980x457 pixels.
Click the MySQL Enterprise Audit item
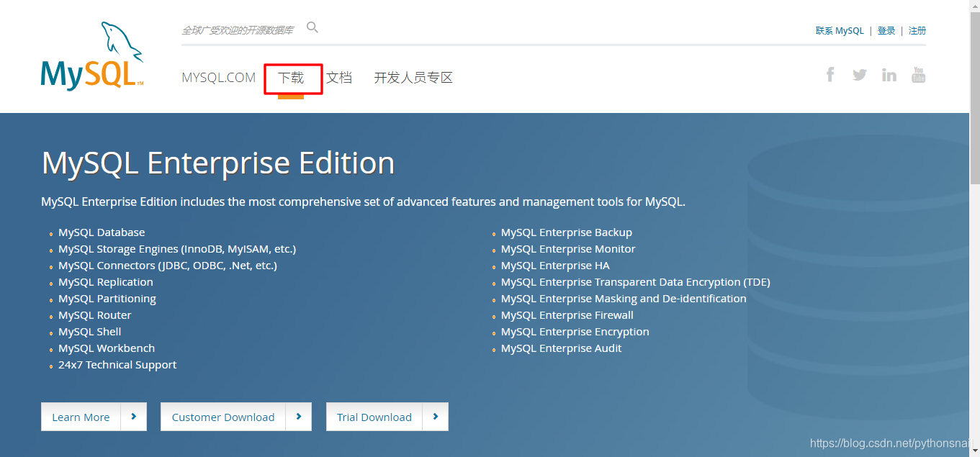point(562,348)
